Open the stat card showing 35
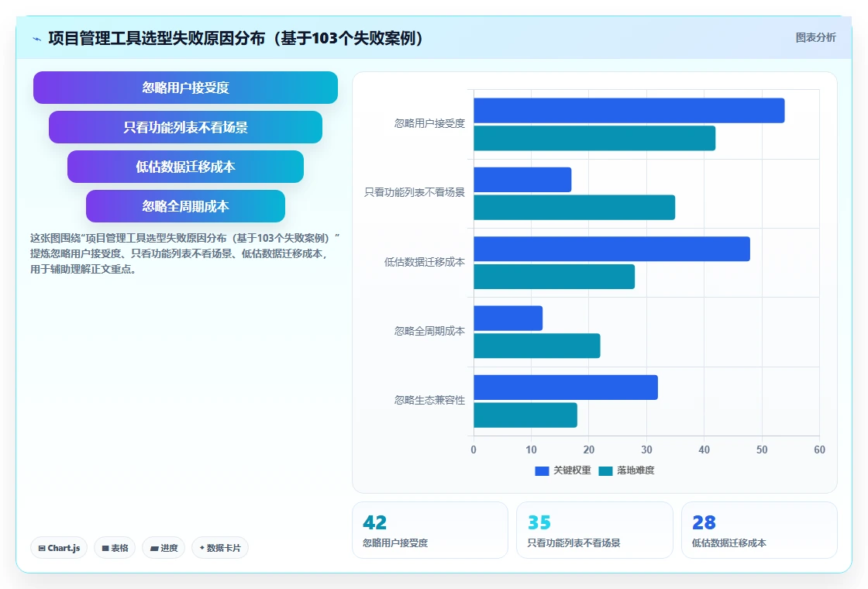 pyautogui.click(x=594, y=530)
